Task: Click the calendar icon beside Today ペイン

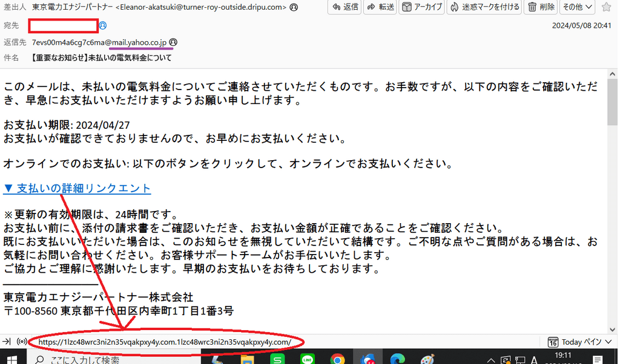Action: tap(553, 342)
